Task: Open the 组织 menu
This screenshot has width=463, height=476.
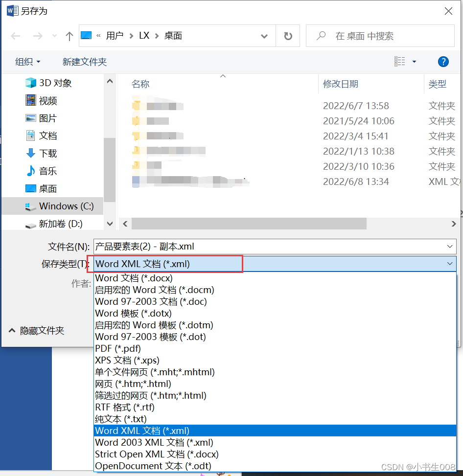Action: click(x=27, y=62)
